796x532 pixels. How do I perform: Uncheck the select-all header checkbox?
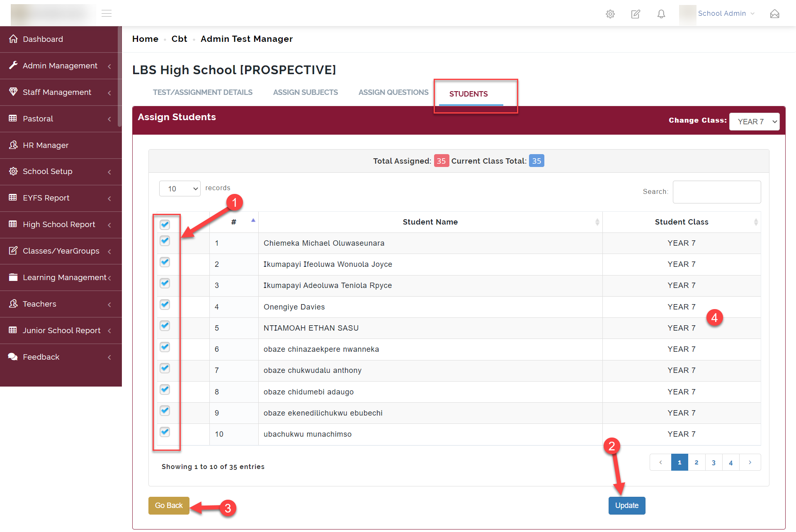165,225
